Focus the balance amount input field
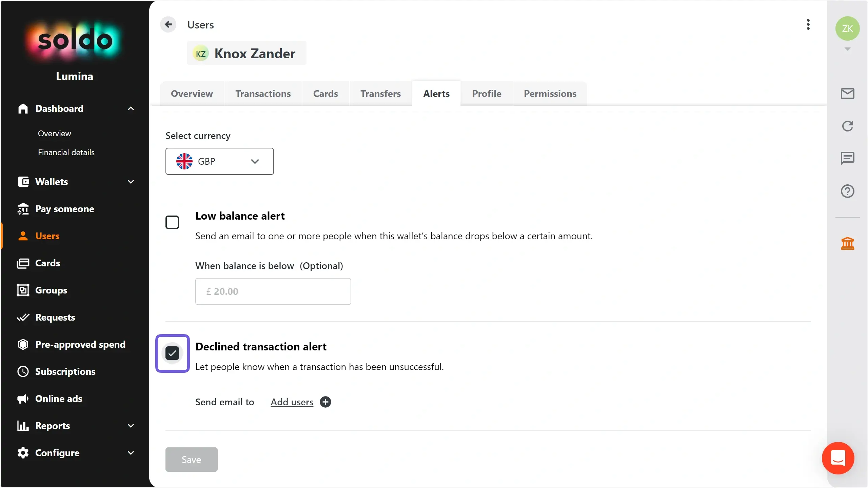The height and width of the screenshot is (488, 868). (x=273, y=291)
